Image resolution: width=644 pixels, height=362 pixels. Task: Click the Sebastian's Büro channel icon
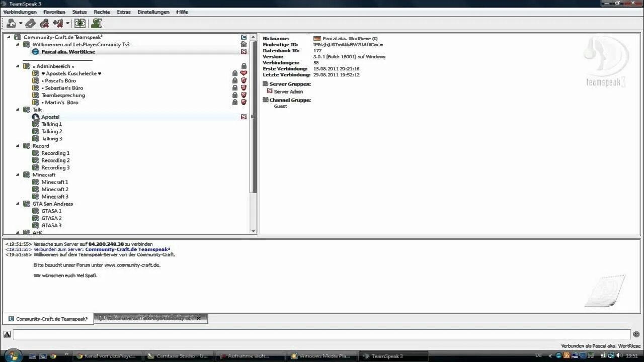point(36,88)
